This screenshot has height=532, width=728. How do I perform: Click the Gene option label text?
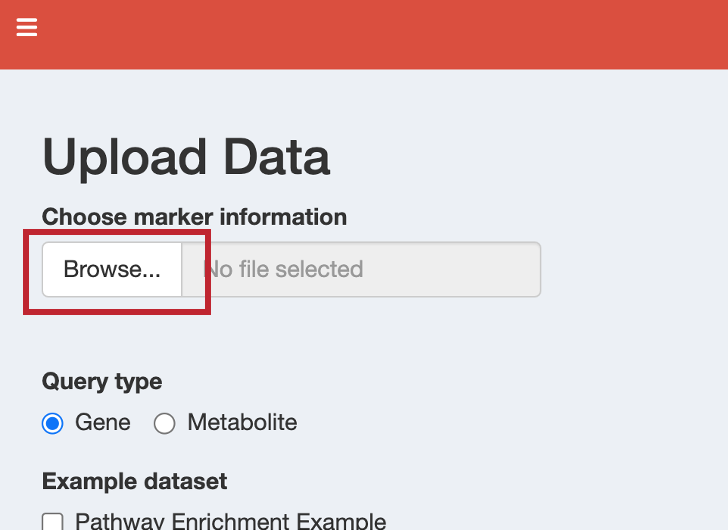click(103, 422)
